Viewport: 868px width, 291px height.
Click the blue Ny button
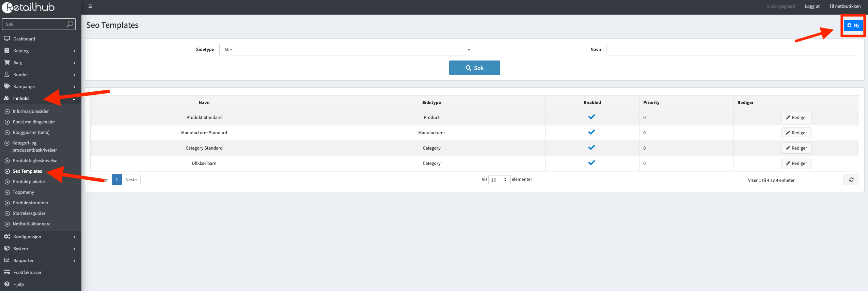tap(853, 25)
